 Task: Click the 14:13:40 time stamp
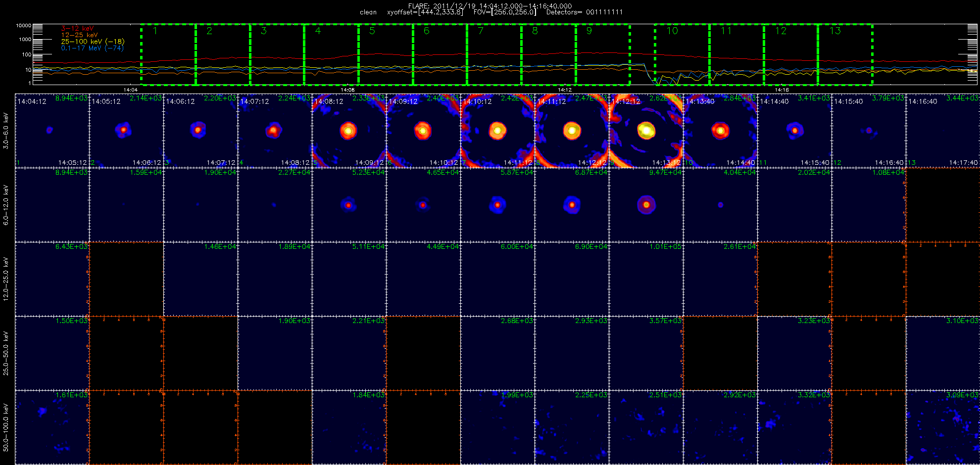tap(700, 101)
